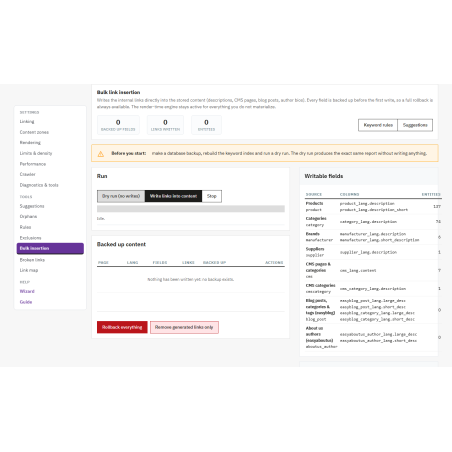This screenshot has width=452, height=452.
Task: Click the Categories row in Writable fields
Action: [x=373, y=222]
